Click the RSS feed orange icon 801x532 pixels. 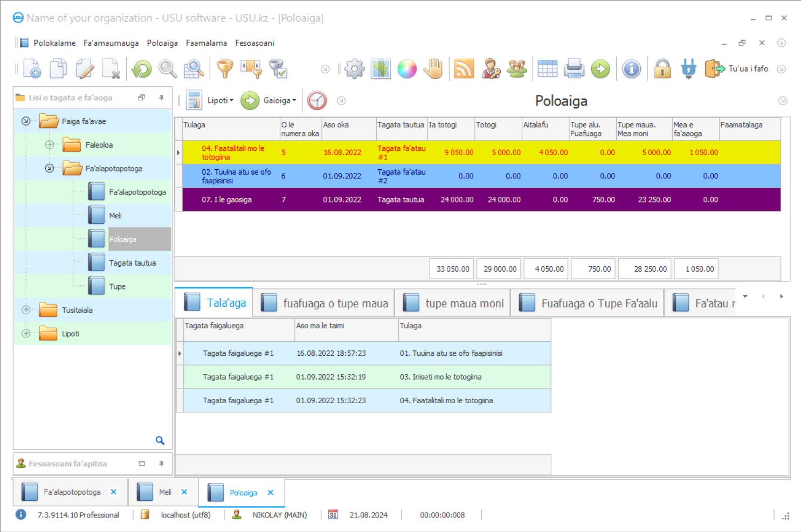pos(464,69)
